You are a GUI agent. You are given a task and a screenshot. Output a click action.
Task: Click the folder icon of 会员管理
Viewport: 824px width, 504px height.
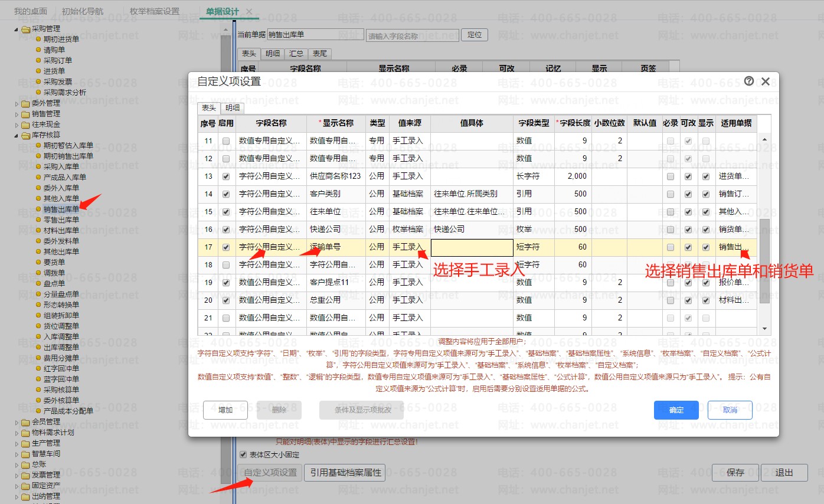tap(25, 422)
